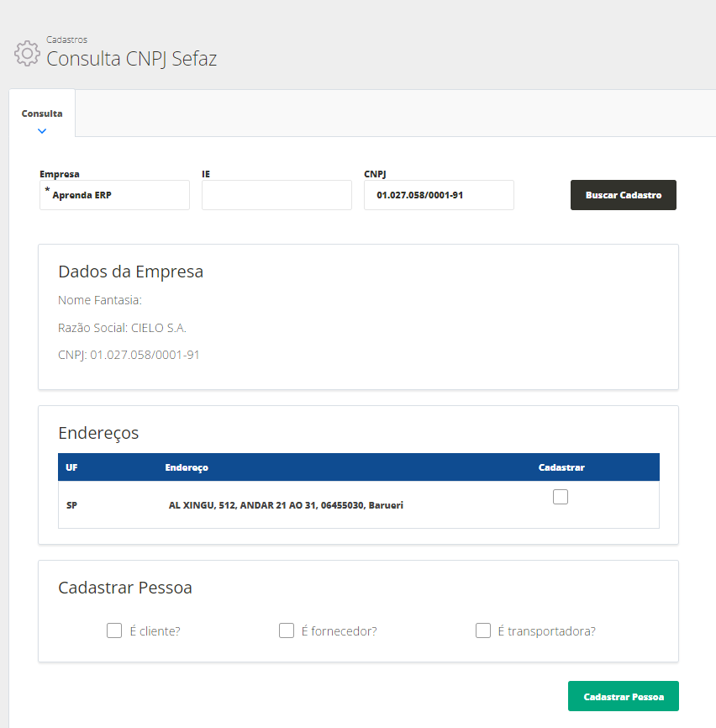Viewport: 716px width, 728px height.
Task: Expand the chevron under the Consulta tab
Action: [x=42, y=130]
